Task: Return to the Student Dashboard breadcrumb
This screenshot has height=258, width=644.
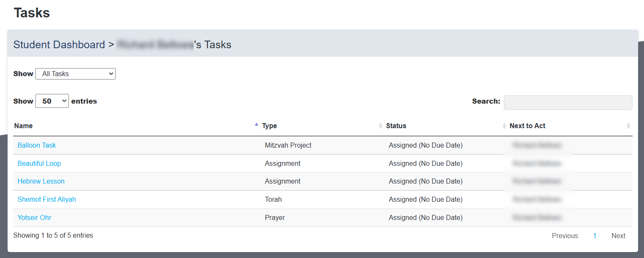Action: [x=59, y=44]
